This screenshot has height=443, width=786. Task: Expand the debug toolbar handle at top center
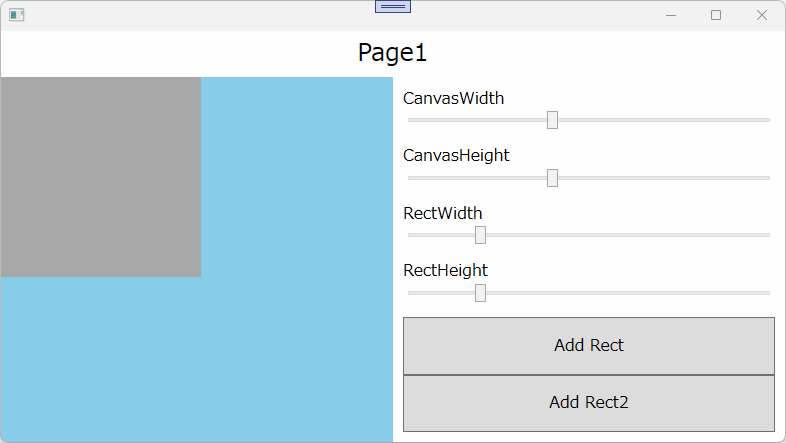(392, 7)
